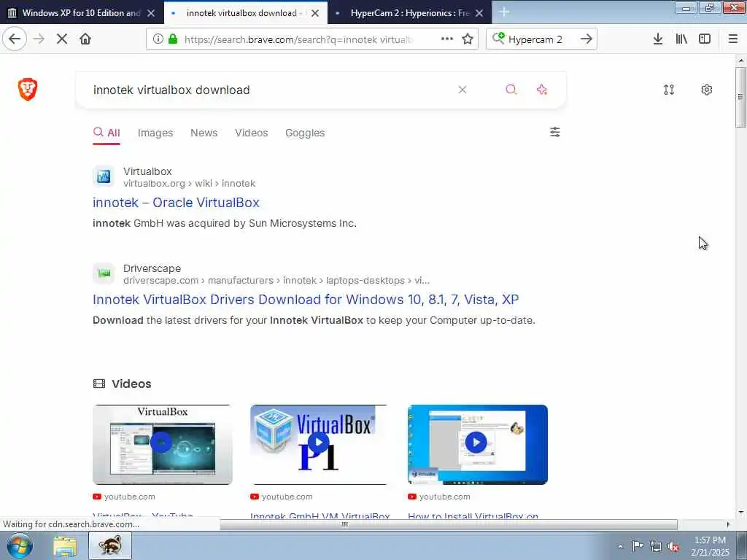Switch to Goggles results tab
The height and width of the screenshot is (560, 747).
point(305,133)
